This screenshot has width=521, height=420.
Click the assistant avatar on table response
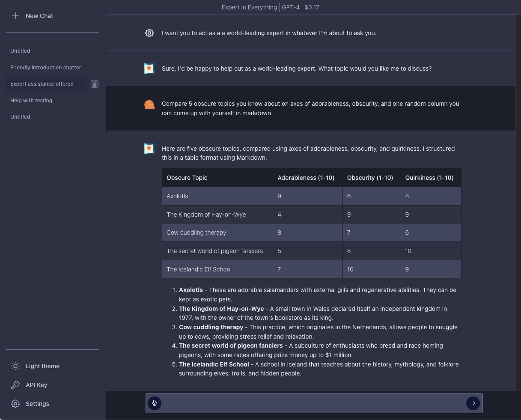pos(149,149)
